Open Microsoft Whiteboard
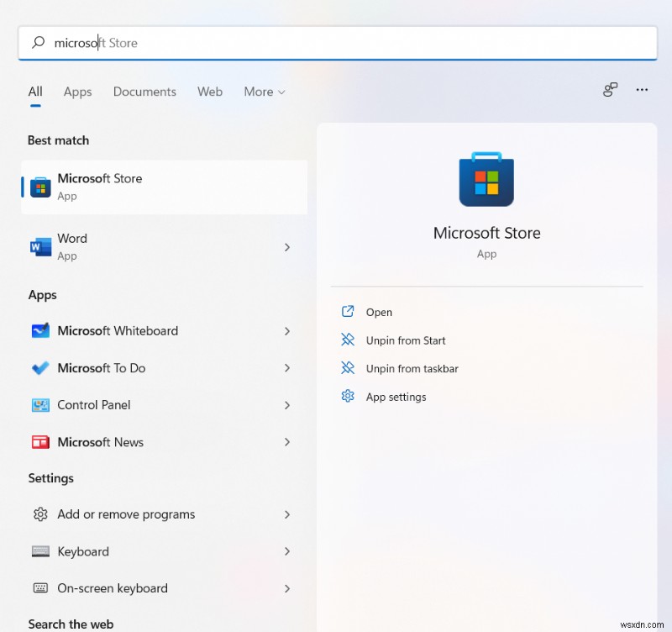The width and height of the screenshot is (672, 632). [x=118, y=331]
